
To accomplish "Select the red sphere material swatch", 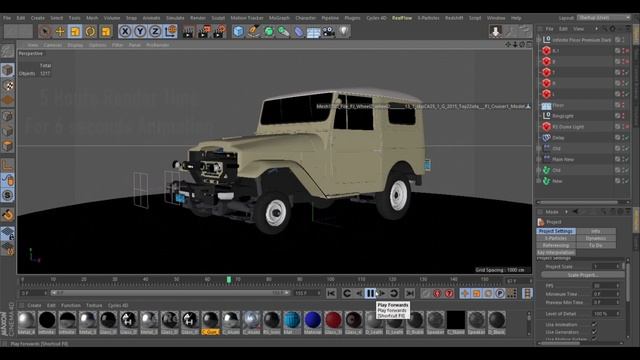I will [x=333, y=320].
